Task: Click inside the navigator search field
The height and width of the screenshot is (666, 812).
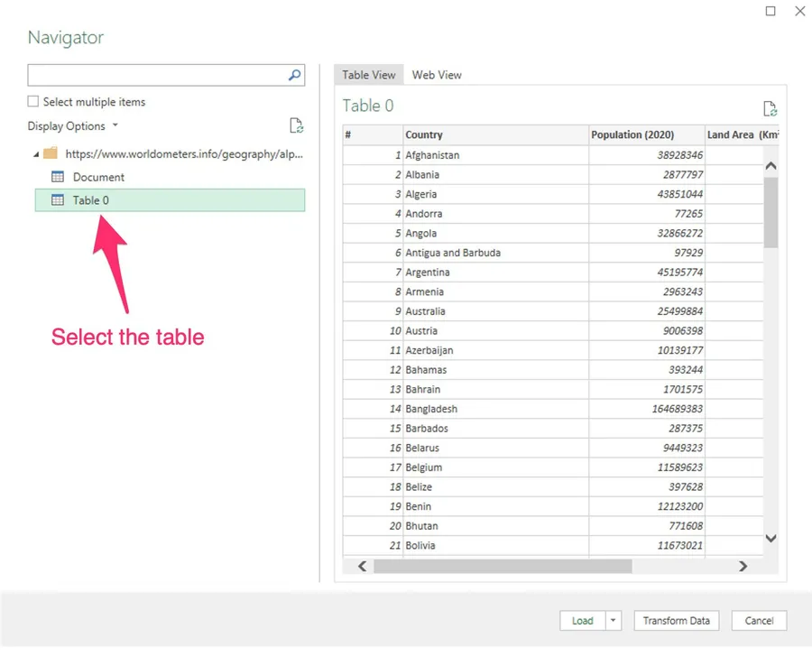Action: [156, 76]
